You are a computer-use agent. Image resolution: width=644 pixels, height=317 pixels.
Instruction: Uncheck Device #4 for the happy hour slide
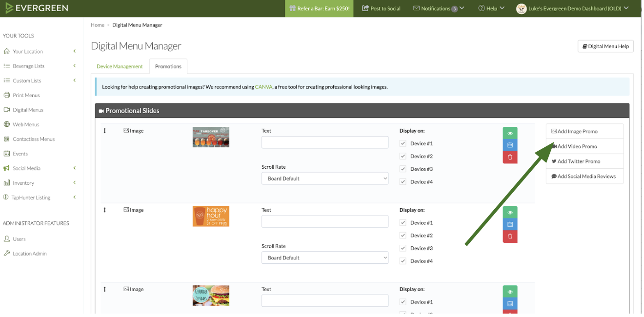click(x=402, y=261)
